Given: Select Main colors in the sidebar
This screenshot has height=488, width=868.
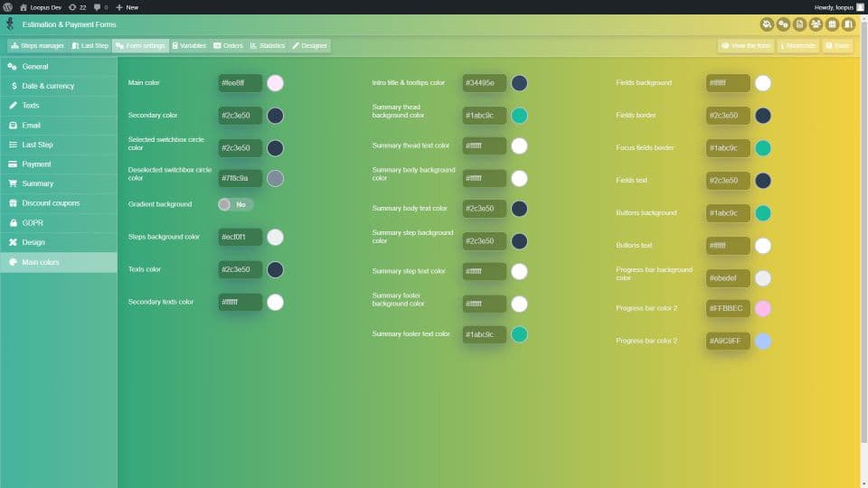Looking at the screenshot, I should [59, 262].
